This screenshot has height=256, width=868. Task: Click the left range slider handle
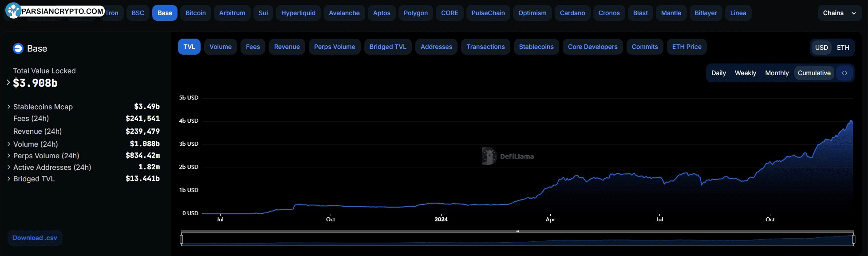click(x=181, y=239)
